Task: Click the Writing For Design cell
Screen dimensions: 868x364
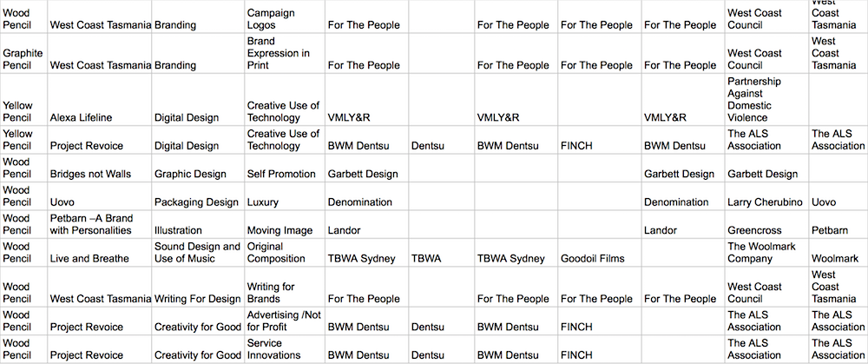Action: click(x=198, y=287)
